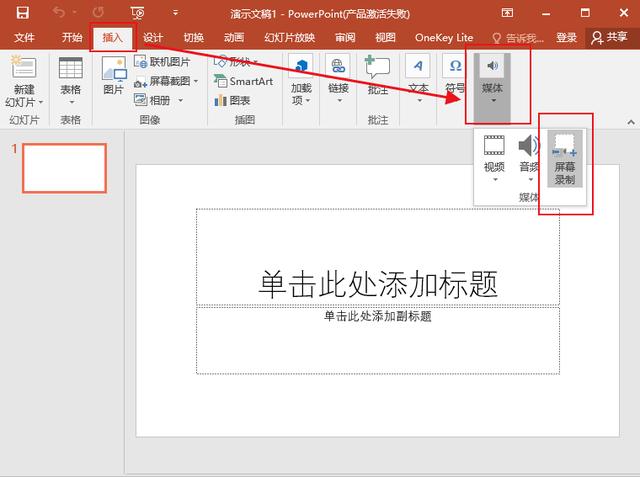
Task: Click the Login (登录) button
Action: (566, 37)
